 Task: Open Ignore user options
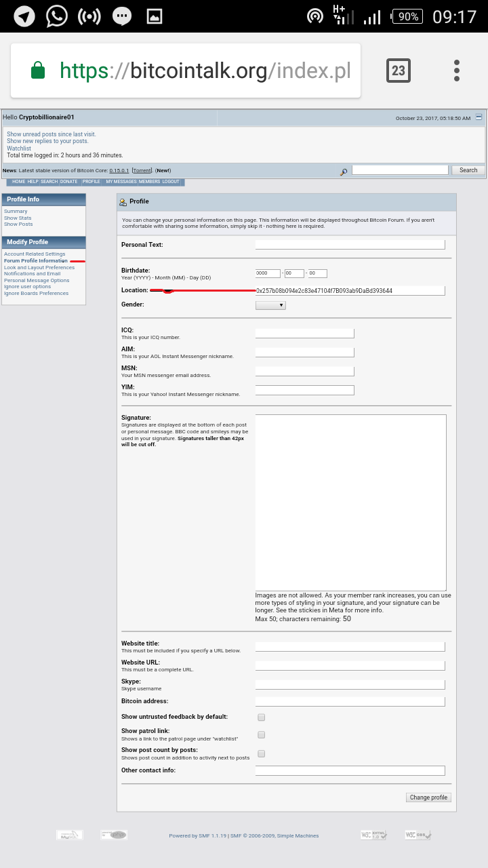(x=28, y=286)
